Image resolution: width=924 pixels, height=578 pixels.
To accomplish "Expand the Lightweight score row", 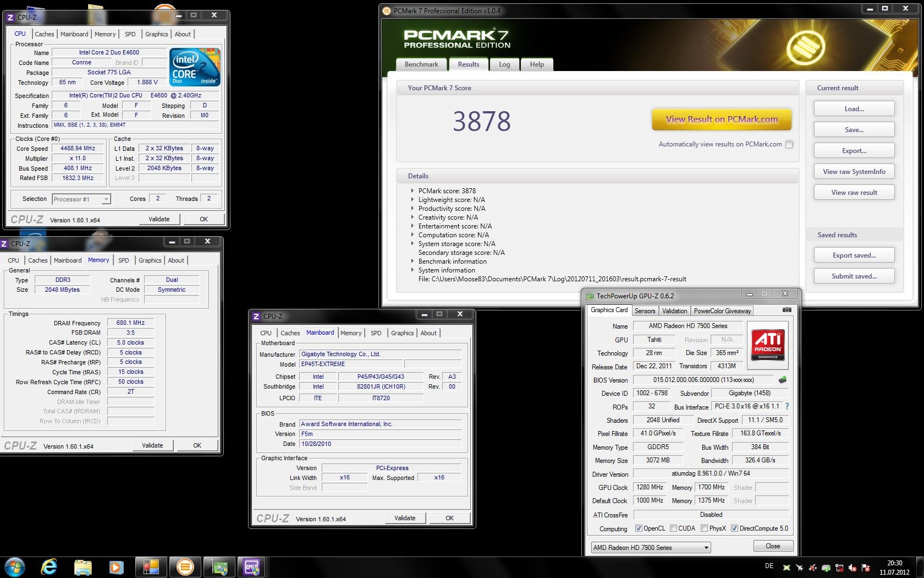I will click(412, 199).
